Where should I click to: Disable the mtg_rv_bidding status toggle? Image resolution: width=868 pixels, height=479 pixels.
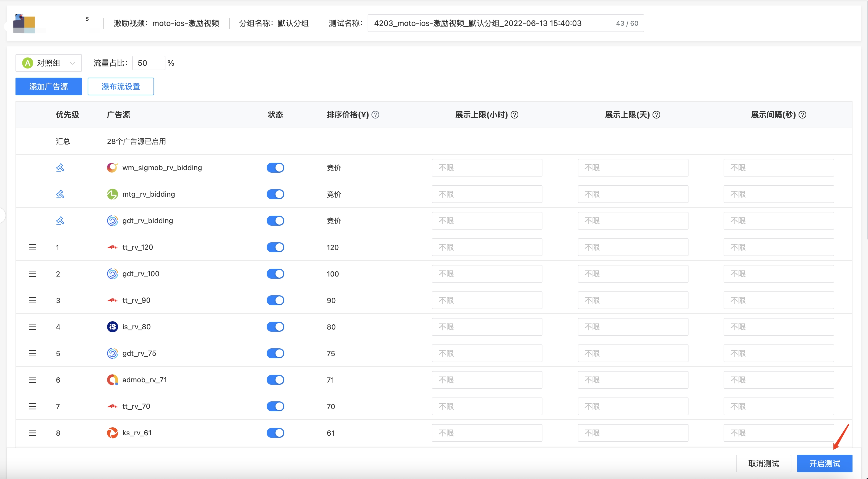tap(275, 194)
